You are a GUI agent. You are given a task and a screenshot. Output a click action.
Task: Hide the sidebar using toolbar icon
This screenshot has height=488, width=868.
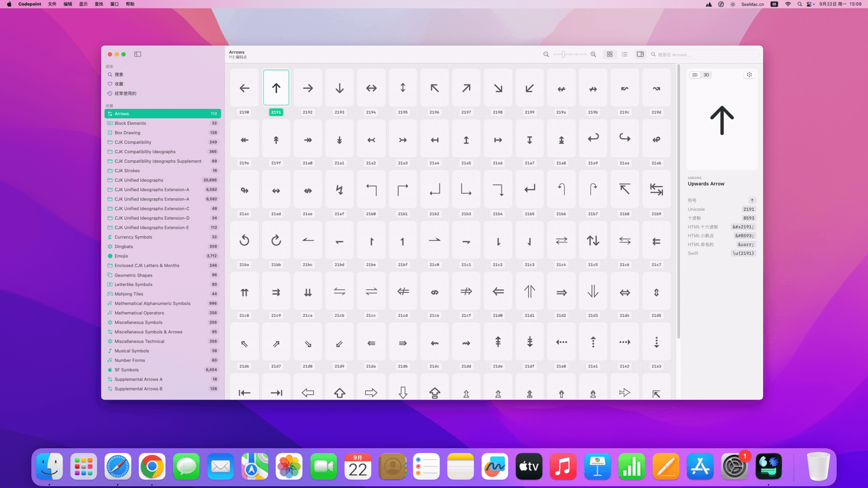[x=137, y=54]
